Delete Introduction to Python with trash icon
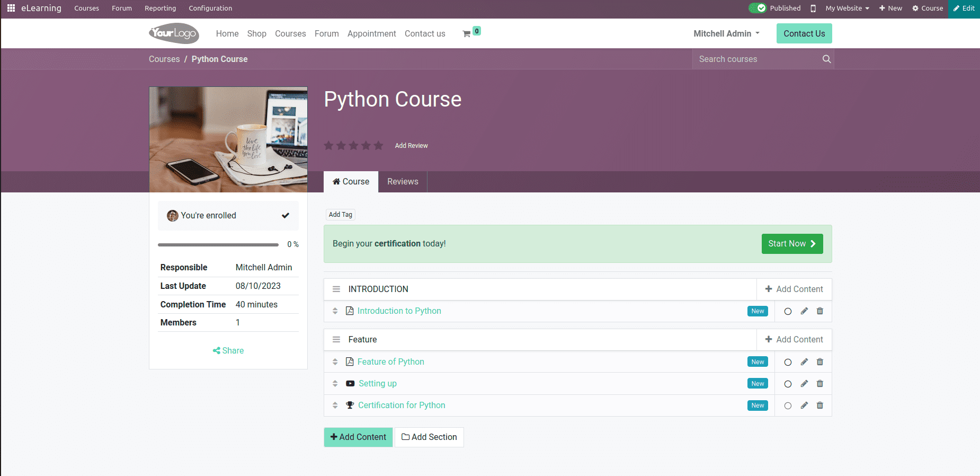This screenshot has height=476, width=980. [x=820, y=311]
